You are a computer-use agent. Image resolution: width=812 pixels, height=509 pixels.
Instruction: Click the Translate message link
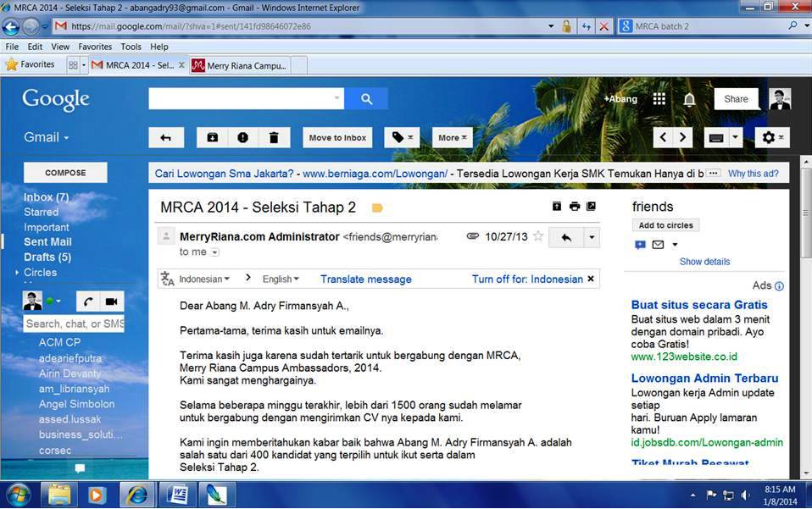click(365, 279)
